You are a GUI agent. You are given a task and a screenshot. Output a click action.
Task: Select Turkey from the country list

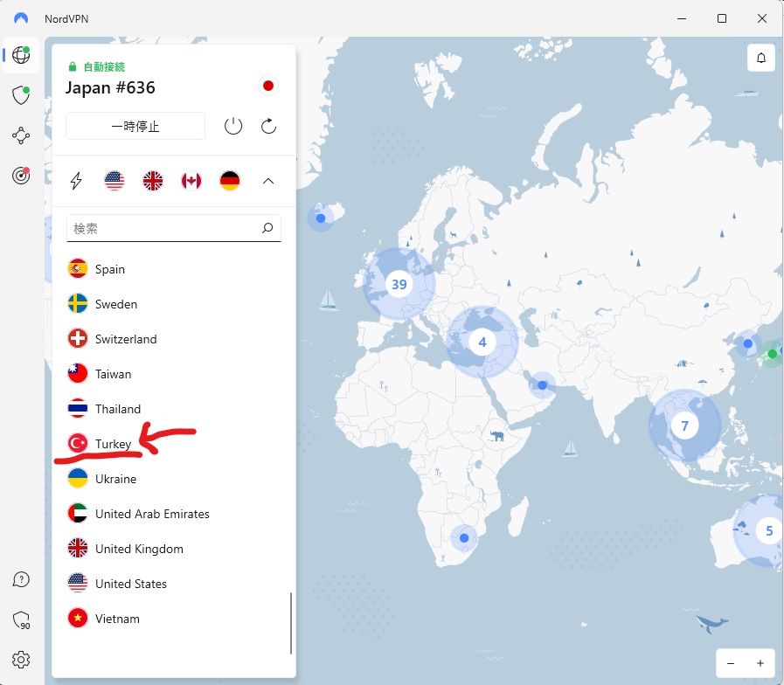click(x=114, y=444)
